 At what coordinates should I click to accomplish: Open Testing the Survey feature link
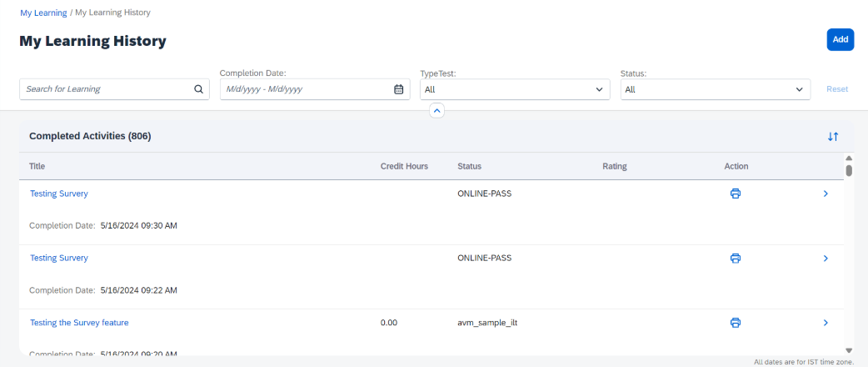point(79,322)
